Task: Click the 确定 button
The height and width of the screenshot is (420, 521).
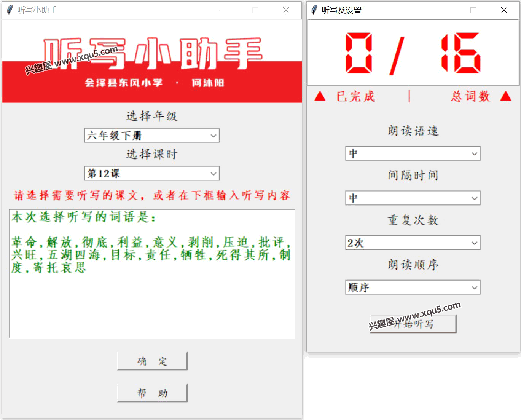Action: point(152,361)
